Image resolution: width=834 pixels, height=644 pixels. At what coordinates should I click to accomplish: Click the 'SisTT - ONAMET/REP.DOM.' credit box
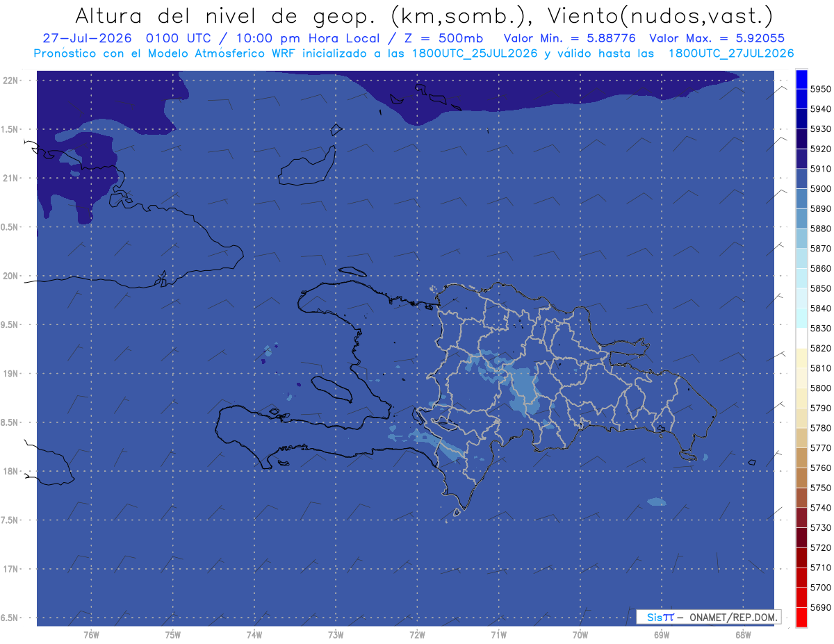pyautogui.click(x=708, y=617)
